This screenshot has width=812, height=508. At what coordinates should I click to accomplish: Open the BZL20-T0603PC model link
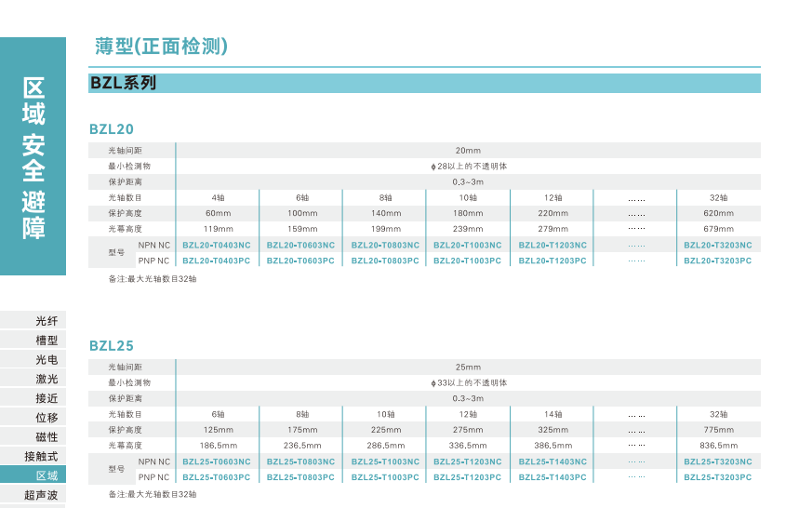coord(300,261)
